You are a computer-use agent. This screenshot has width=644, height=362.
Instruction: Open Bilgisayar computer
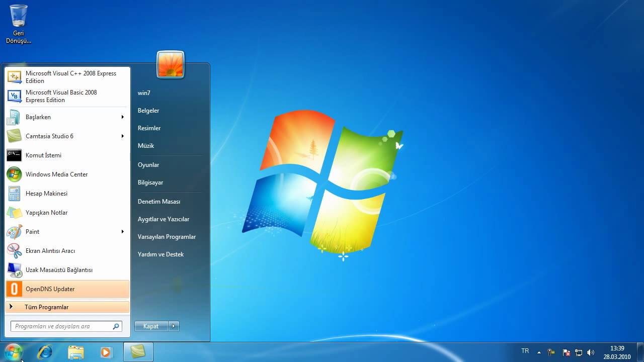tap(150, 183)
